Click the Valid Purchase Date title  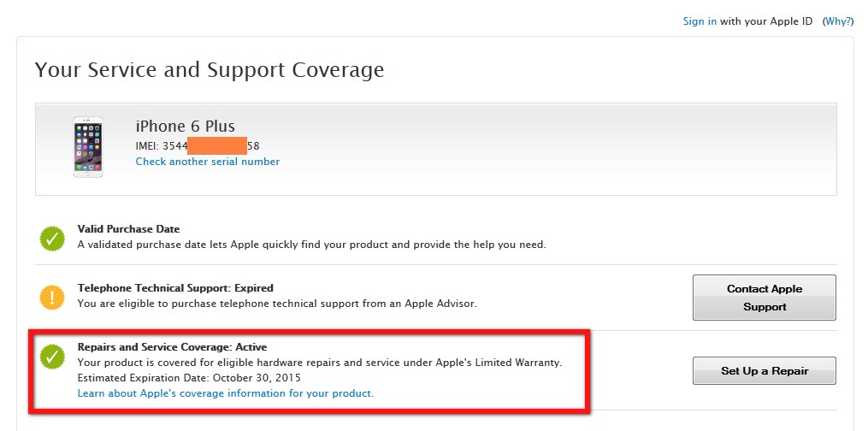pyautogui.click(x=128, y=229)
